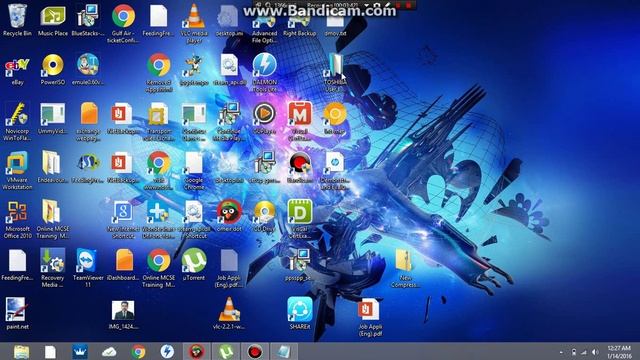Open the KMPlayer orange play icon

264,114
